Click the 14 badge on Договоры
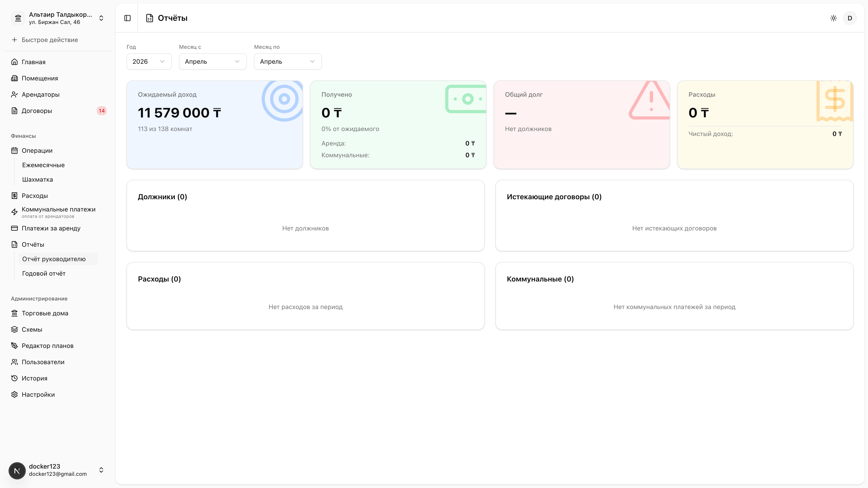 (102, 111)
